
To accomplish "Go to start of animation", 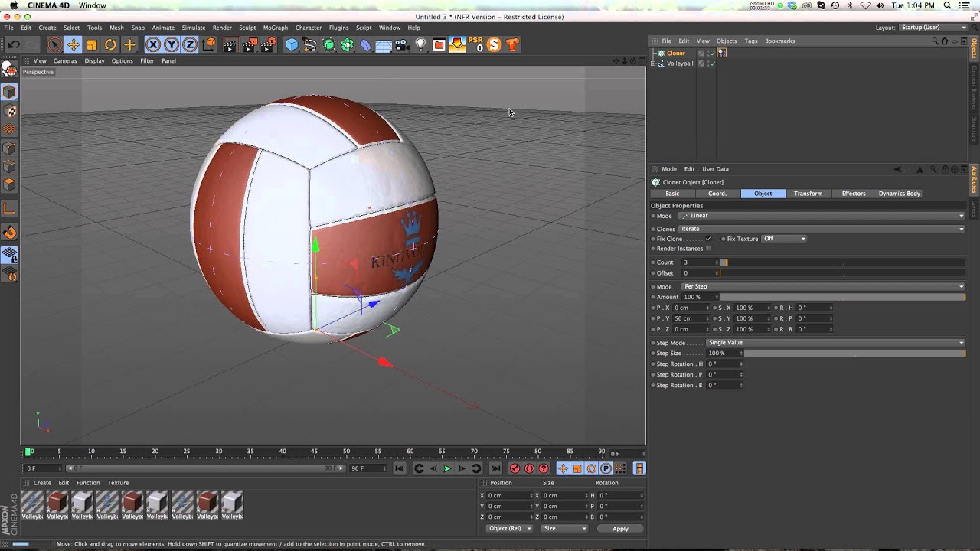I will 400,468.
